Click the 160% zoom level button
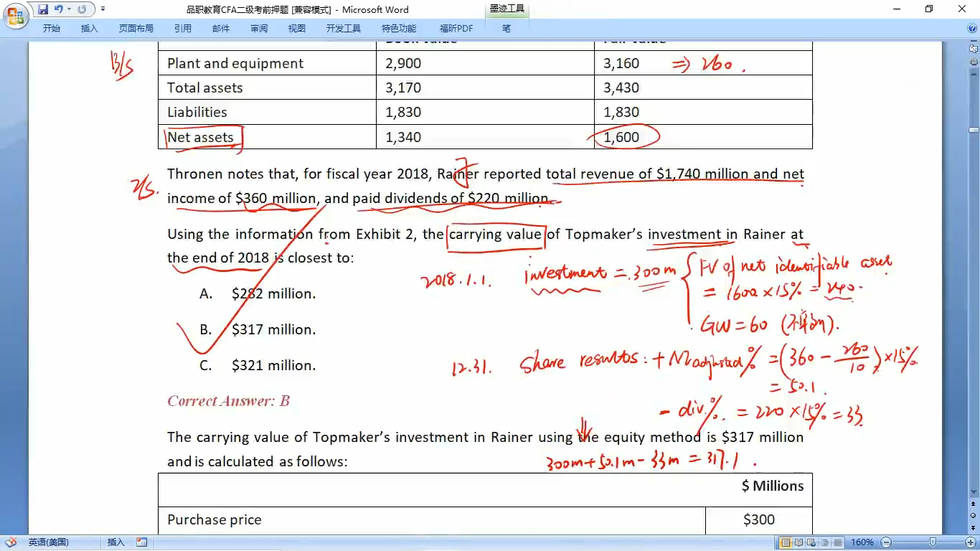Image resolution: width=980 pixels, height=551 pixels. pos(862,542)
